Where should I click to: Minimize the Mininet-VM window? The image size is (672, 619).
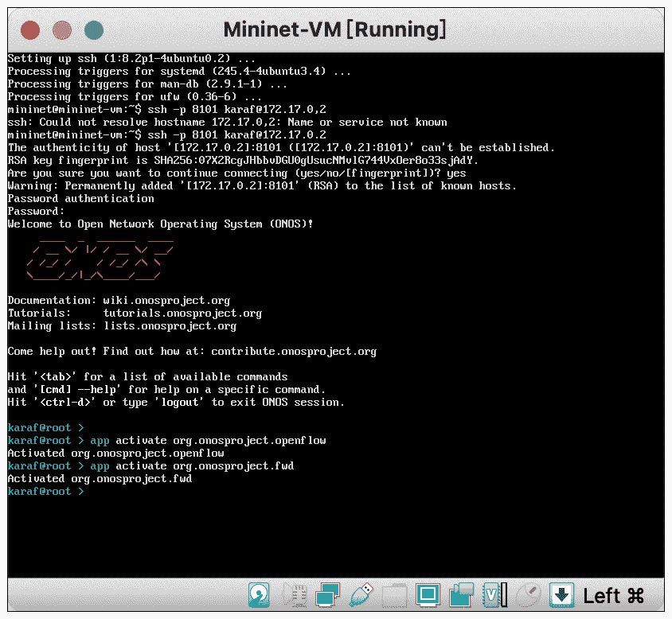(62, 30)
